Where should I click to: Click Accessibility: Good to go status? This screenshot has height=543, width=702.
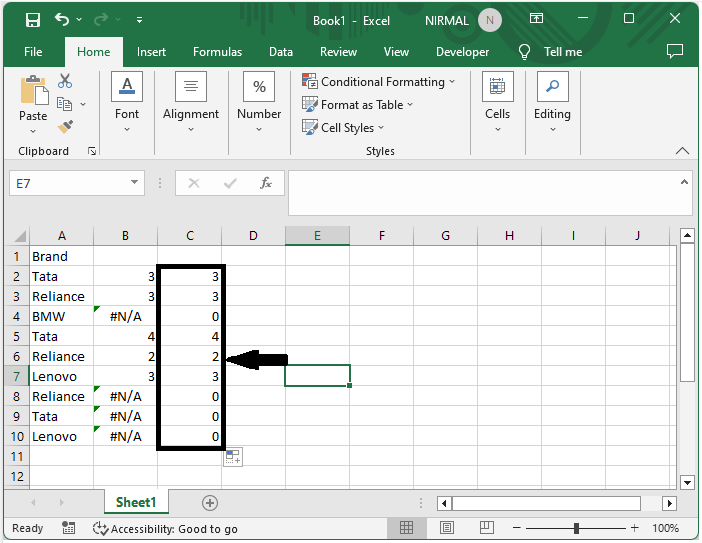166,529
